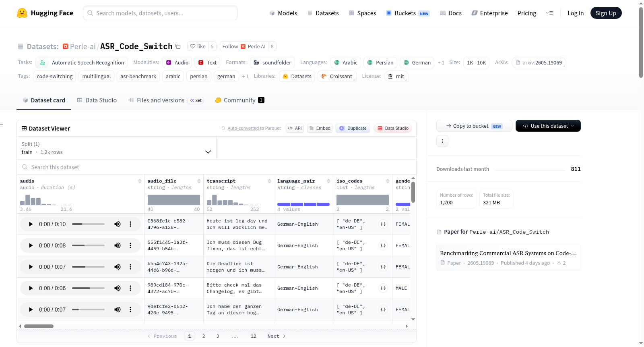Expand iso_codes JSON in first row
The image size is (644, 347).
point(383,224)
